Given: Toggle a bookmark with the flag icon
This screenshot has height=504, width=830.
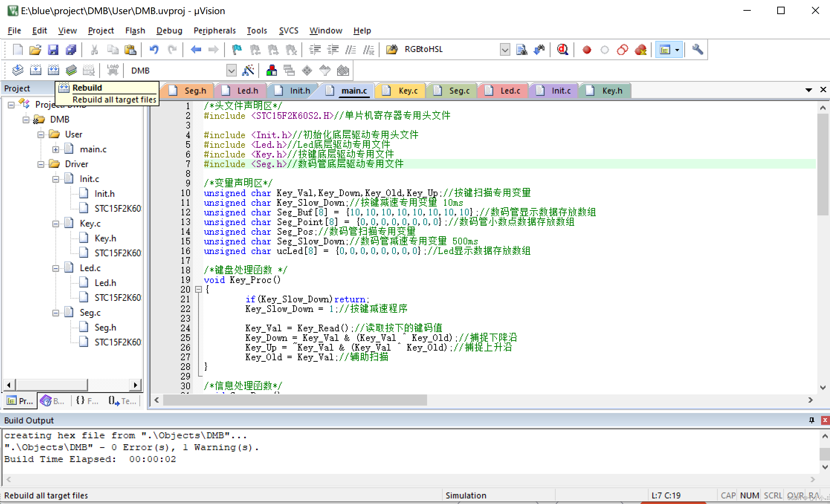Looking at the screenshot, I should [x=237, y=49].
